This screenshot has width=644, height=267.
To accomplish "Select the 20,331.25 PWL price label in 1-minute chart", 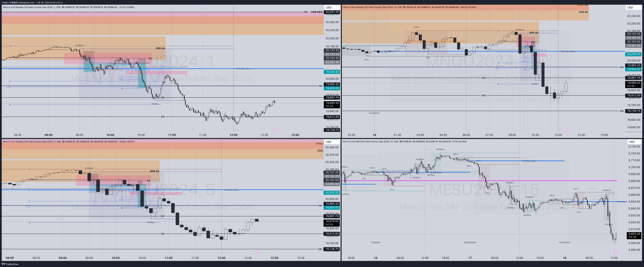I will point(332,12).
